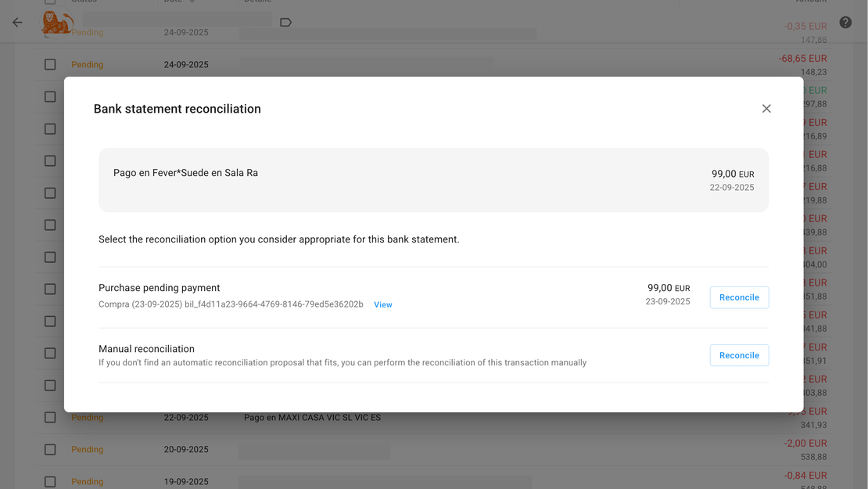Check the box for the 20-09-2025 transaction

(x=50, y=450)
